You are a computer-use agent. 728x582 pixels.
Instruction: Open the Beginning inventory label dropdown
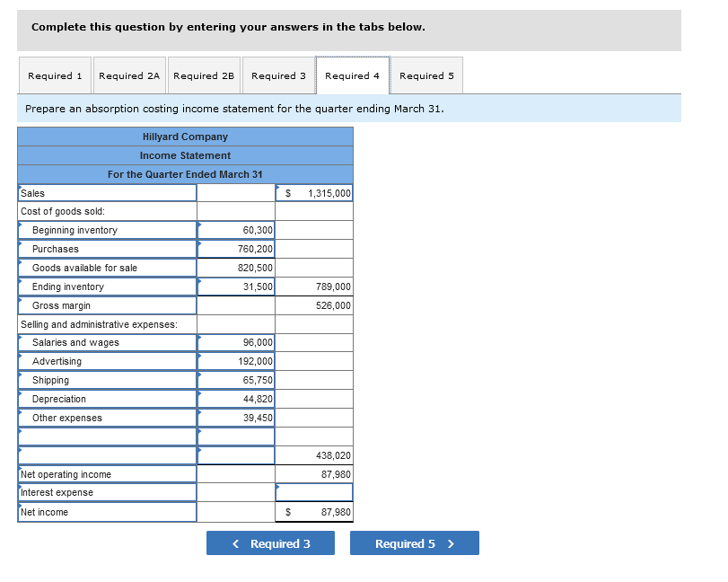coord(107,230)
